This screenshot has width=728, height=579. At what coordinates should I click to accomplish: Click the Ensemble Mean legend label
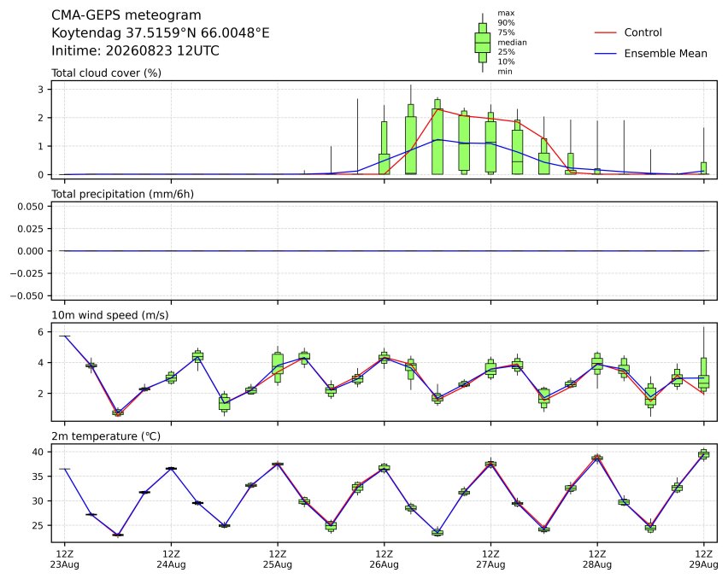click(x=666, y=53)
